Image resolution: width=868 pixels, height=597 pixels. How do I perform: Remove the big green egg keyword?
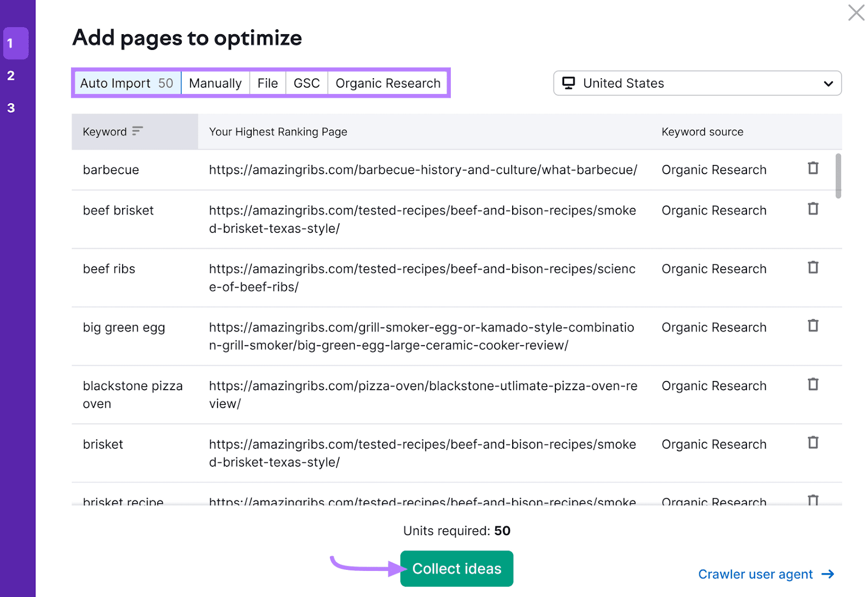(813, 326)
